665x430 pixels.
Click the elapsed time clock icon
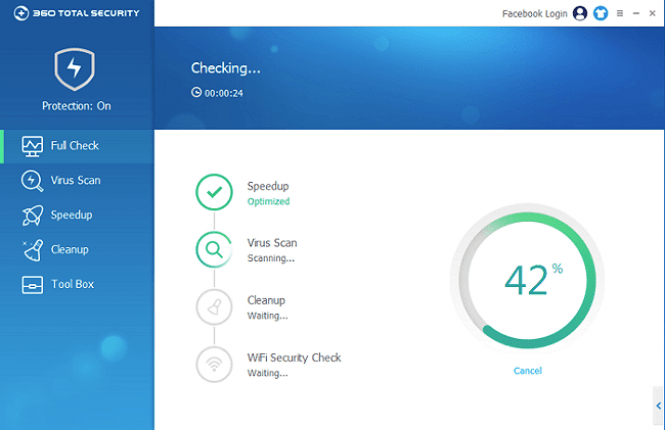(x=196, y=92)
